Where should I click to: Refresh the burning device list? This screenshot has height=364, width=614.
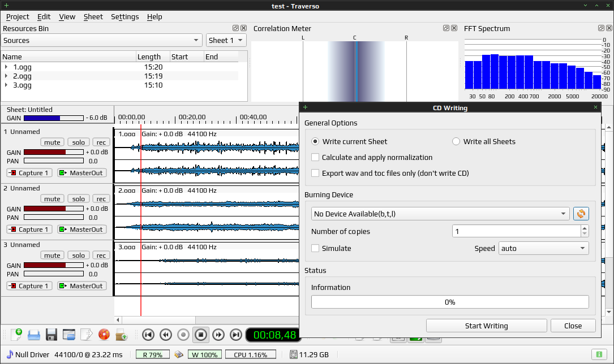click(x=581, y=214)
